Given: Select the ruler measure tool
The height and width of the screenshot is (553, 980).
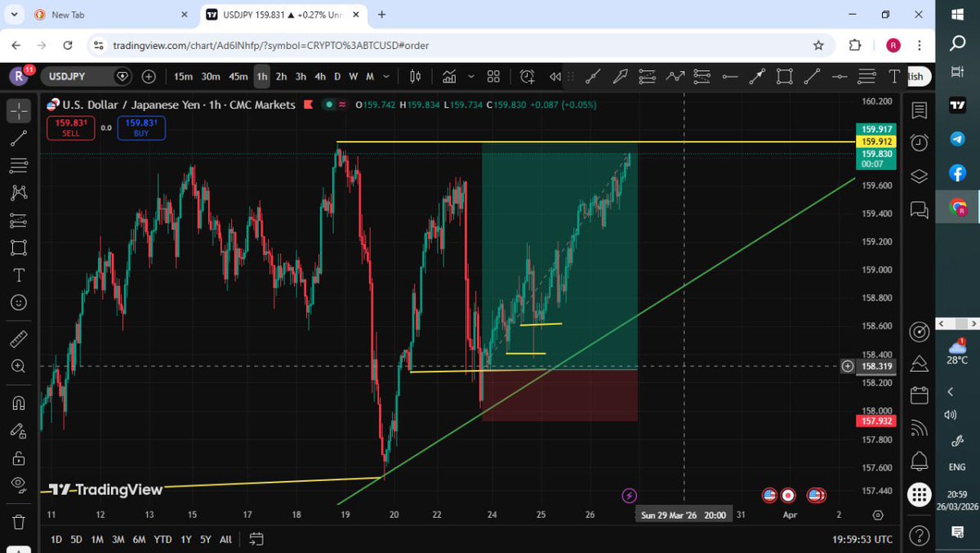Looking at the screenshot, I should point(19,338).
